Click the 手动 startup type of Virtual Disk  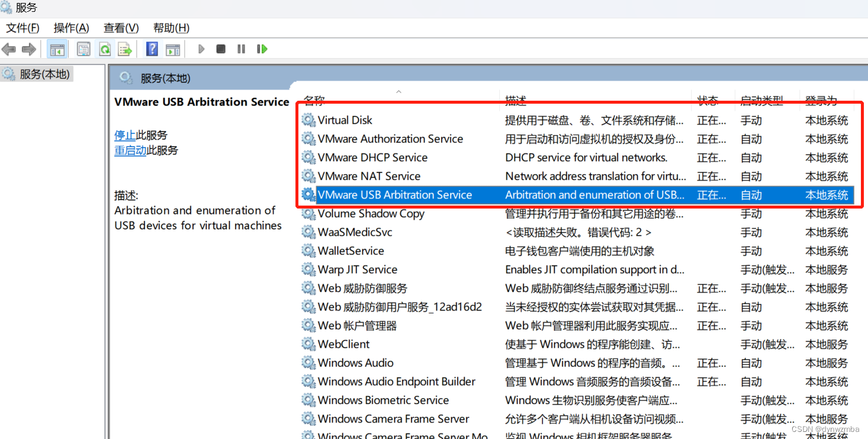point(751,120)
